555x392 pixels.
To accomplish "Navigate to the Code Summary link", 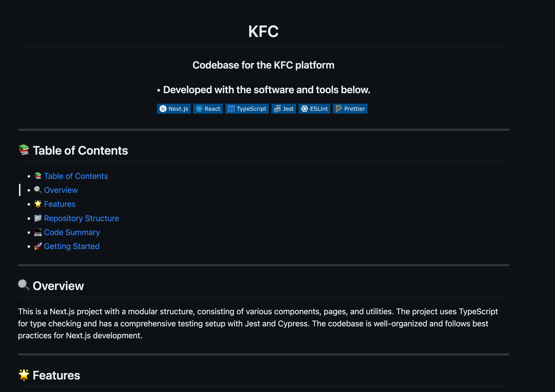I will 72,232.
